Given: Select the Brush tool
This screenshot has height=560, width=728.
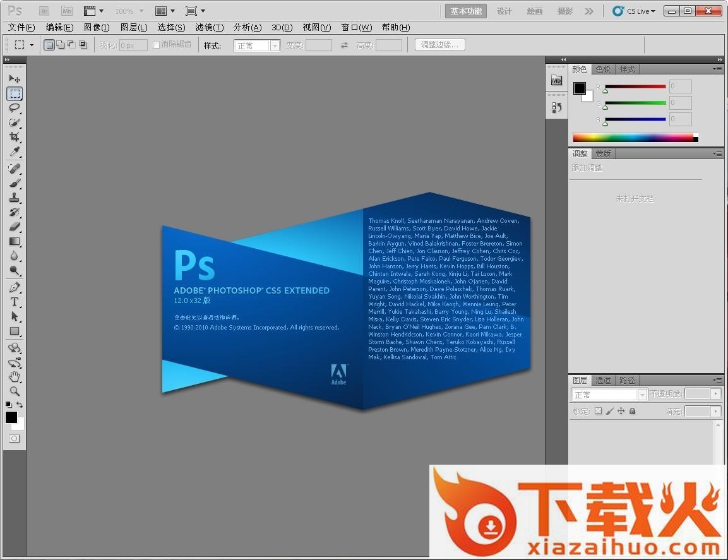Looking at the screenshot, I should coord(15,183).
